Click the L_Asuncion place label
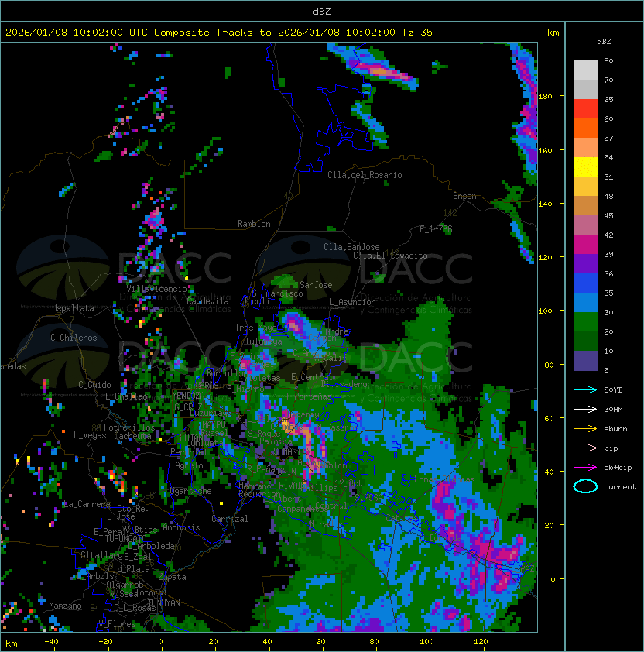 (352, 302)
